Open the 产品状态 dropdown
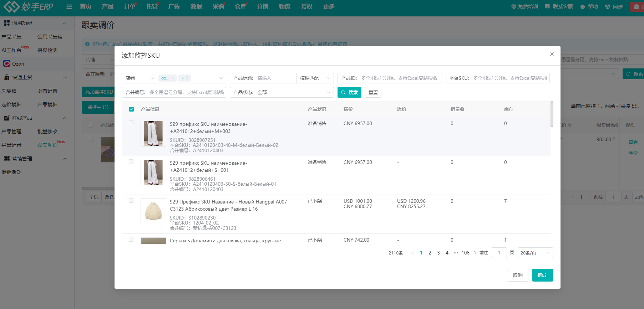 coord(282,92)
